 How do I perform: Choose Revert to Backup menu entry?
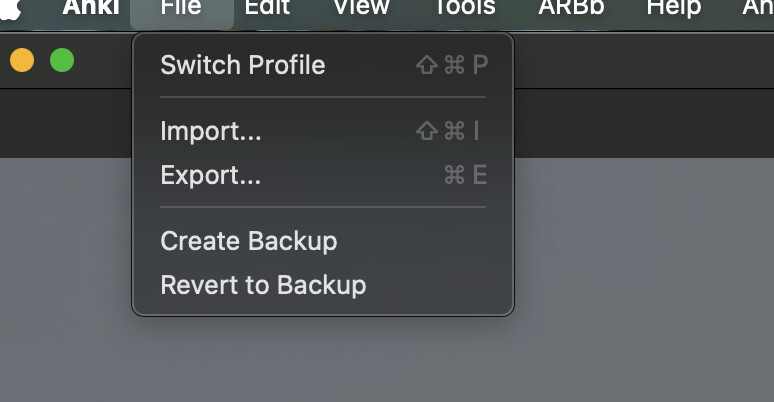tap(323, 285)
